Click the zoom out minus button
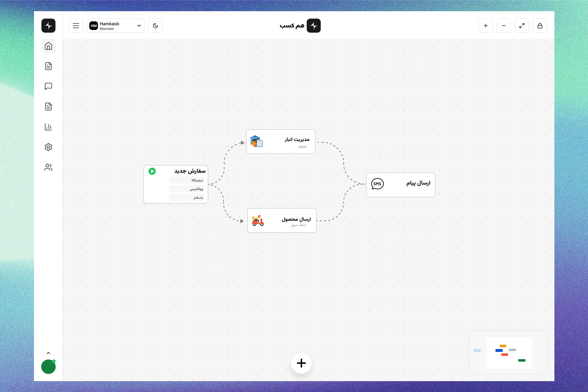Screen dimensions: 588x392 click(503, 26)
